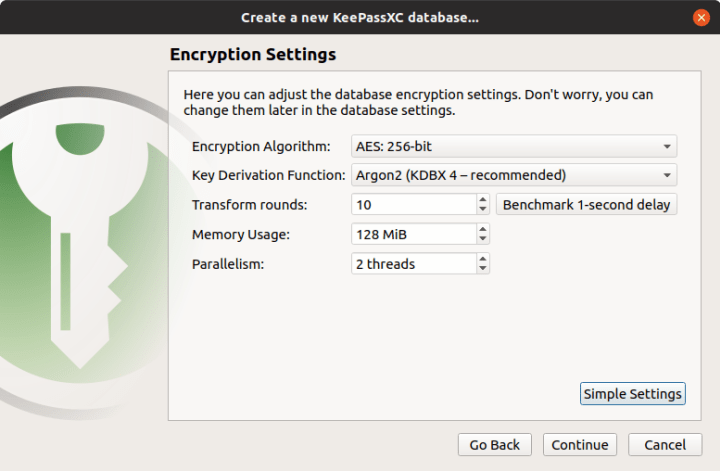Image resolution: width=720 pixels, height=471 pixels.
Task: Click the Benchmark 1-second delay button
Action: pyautogui.click(x=586, y=204)
